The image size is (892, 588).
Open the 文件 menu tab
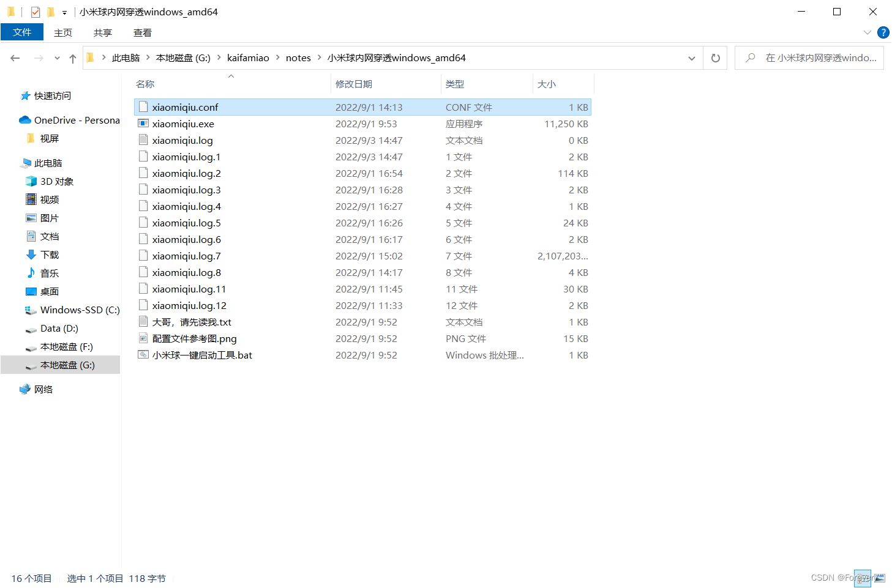pos(22,32)
